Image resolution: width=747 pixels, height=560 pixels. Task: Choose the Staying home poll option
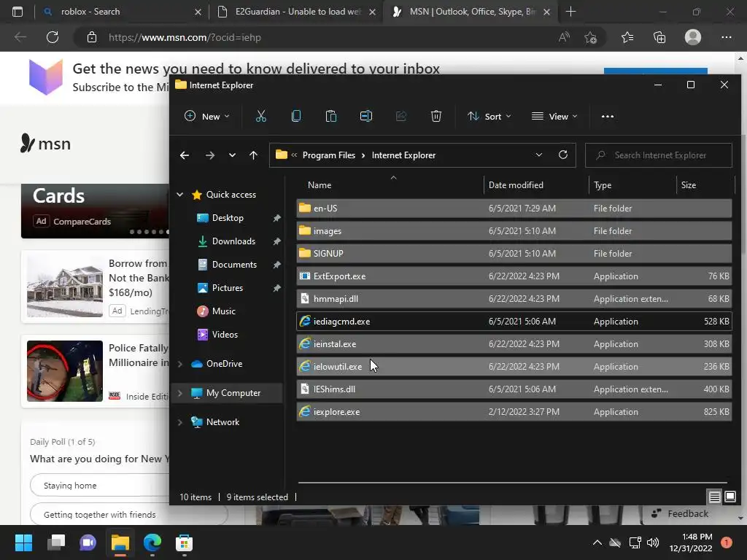100,485
